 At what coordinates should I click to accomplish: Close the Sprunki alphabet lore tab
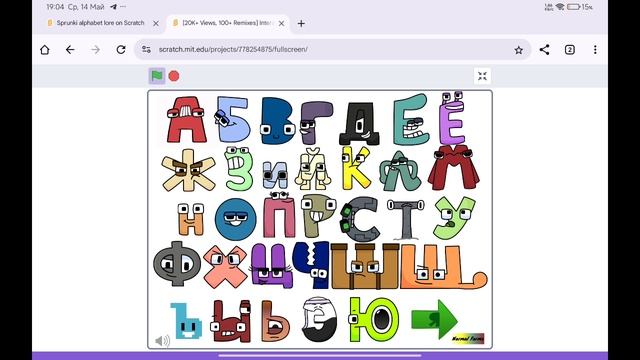156,24
